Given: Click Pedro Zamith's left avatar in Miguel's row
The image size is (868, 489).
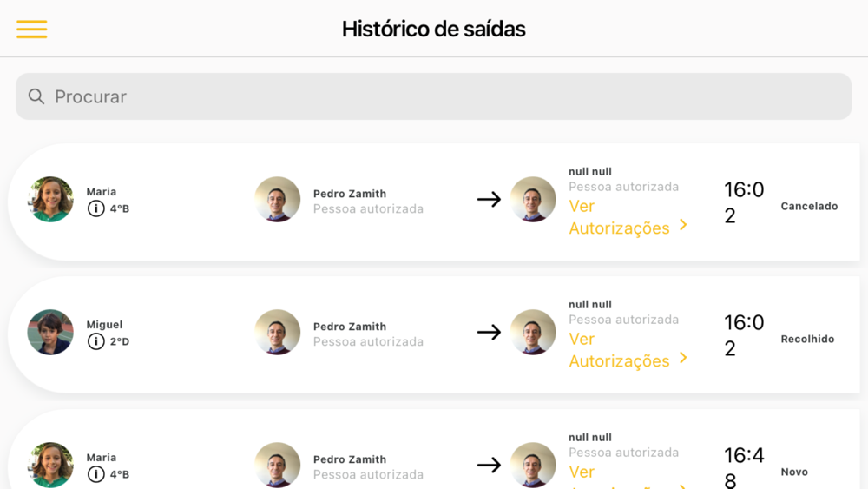Looking at the screenshot, I should [278, 333].
